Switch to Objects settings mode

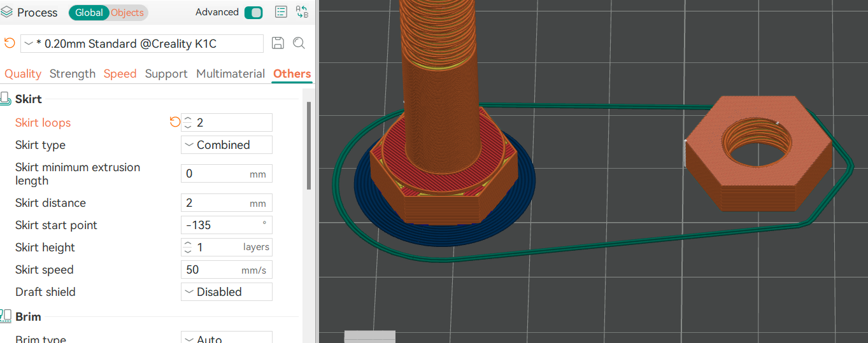click(x=127, y=13)
